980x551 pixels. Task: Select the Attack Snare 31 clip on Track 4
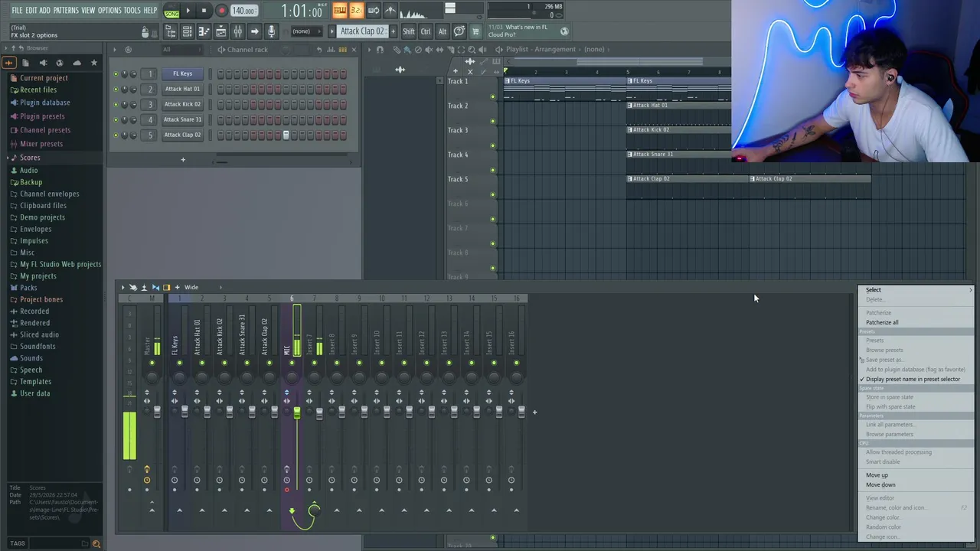click(x=678, y=154)
